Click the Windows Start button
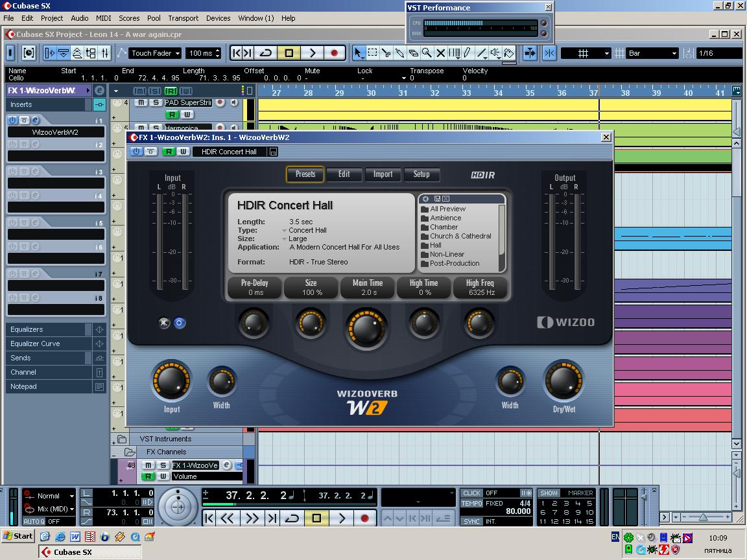This screenshot has height=560, width=747. tap(18, 536)
